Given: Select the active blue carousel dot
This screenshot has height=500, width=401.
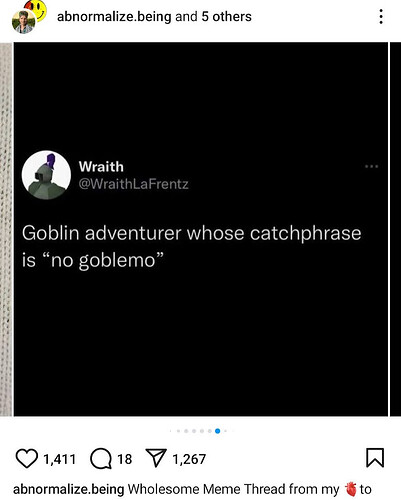Looking at the screenshot, I should click(218, 431).
